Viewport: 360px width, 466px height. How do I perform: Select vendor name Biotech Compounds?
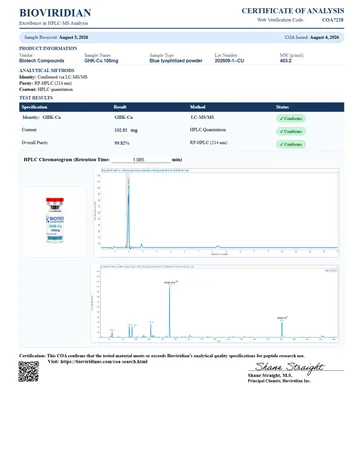(x=41, y=61)
